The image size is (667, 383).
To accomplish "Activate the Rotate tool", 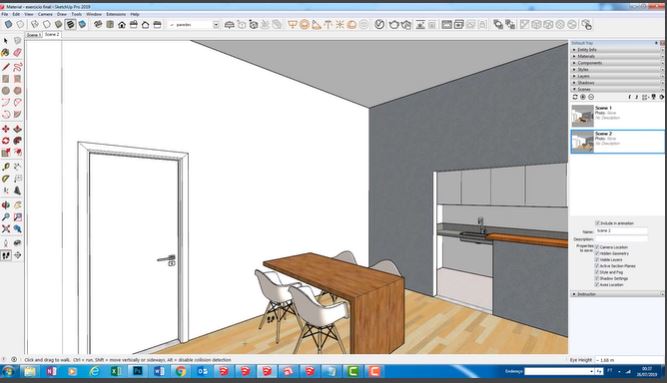I will pyautogui.click(x=6, y=141).
